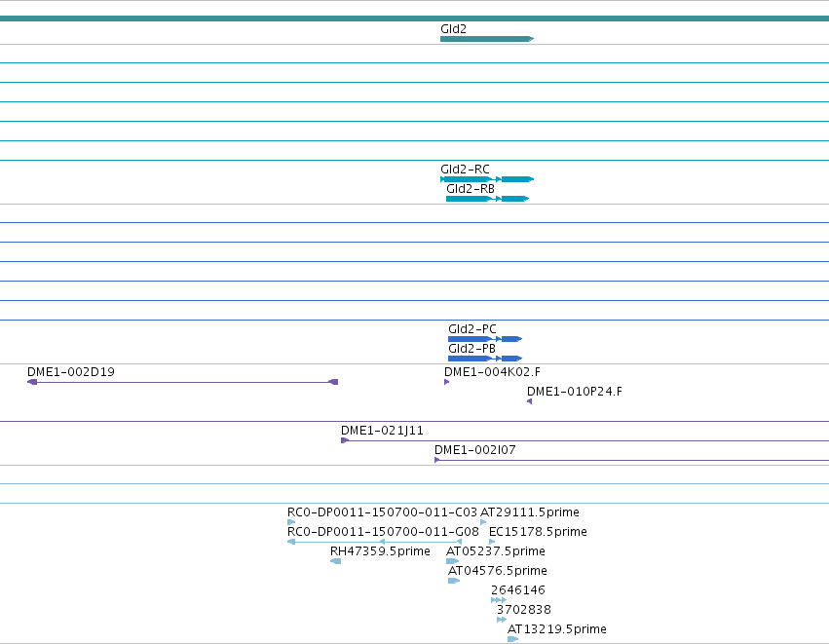829x644 pixels.
Task: Click the Gld2-PC label
Action: [x=471, y=329]
